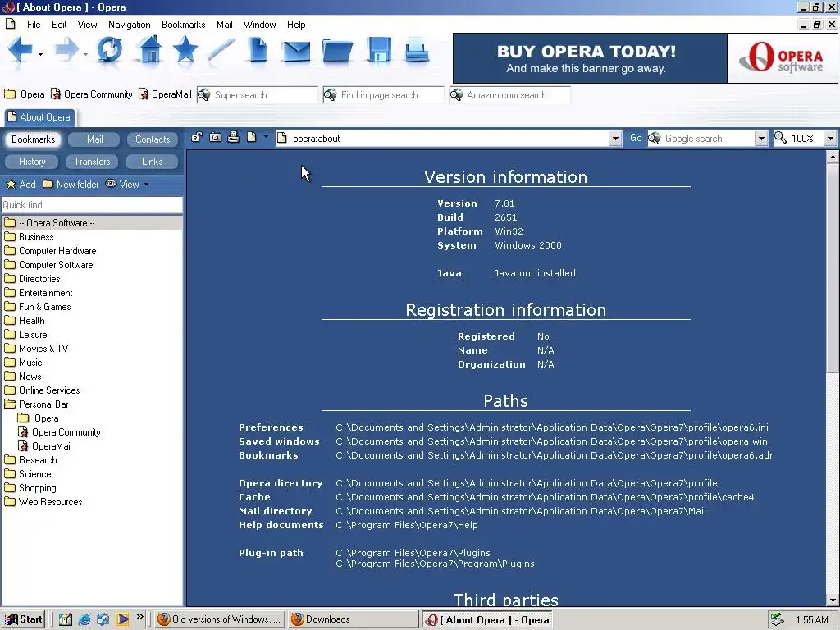Click the media player quick launch icon
The image size is (840, 630).
pyautogui.click(x=122, y=619)
